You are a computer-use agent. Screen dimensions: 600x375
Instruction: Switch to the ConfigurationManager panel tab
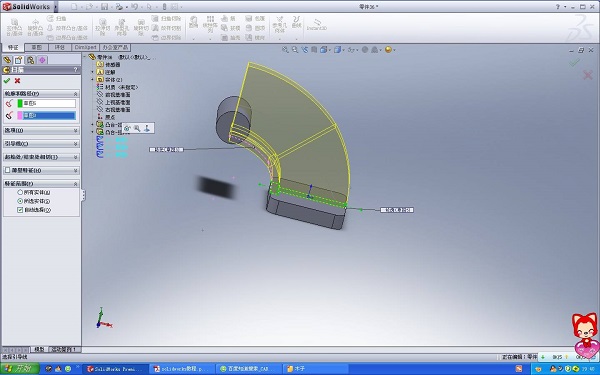(31, 60)
